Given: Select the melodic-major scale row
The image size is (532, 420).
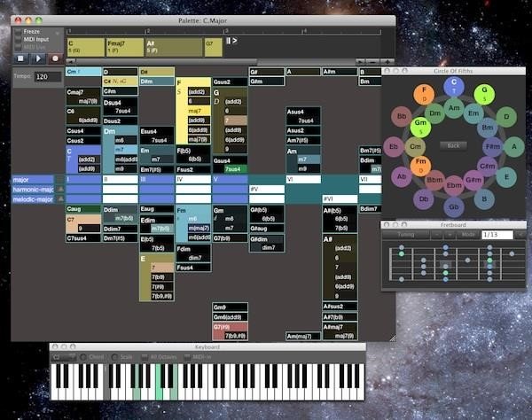Looking at the screenshot, I should pos(33,199).
